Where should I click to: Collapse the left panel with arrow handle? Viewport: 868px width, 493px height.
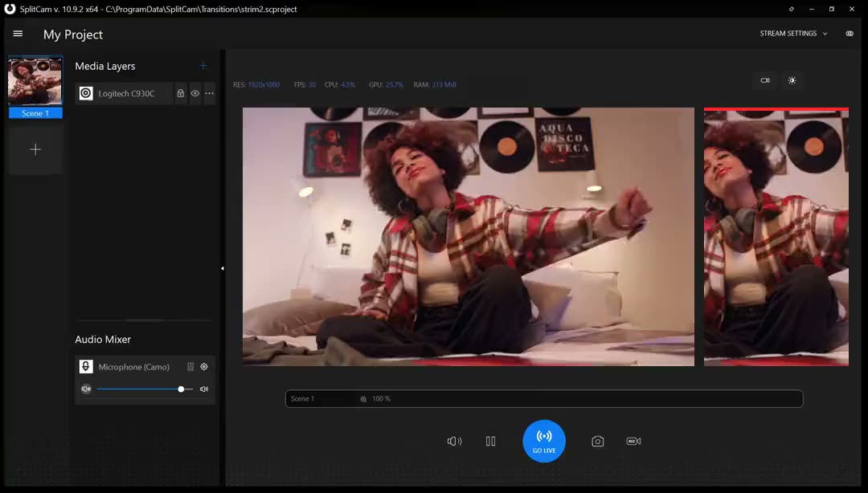(223, 268)
